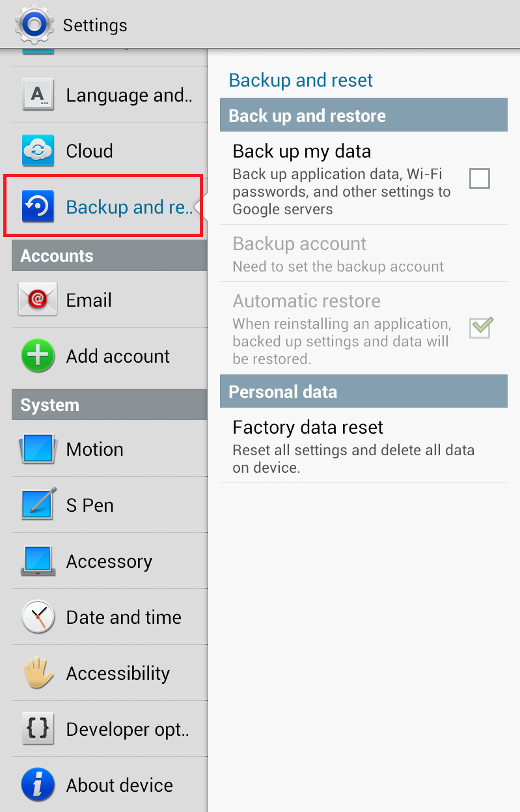Open the Date and time clock icon
The image size is (520, 812).
pos(38,617)
